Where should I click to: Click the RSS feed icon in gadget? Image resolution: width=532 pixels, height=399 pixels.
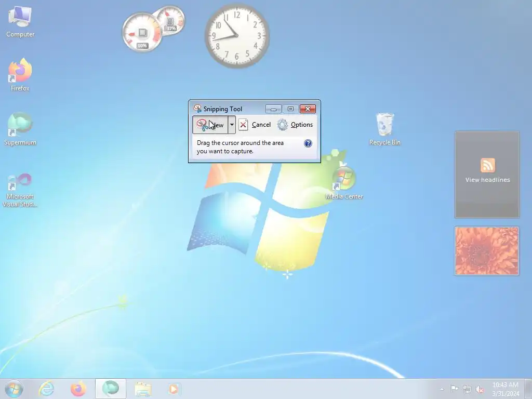pos(487,165)
